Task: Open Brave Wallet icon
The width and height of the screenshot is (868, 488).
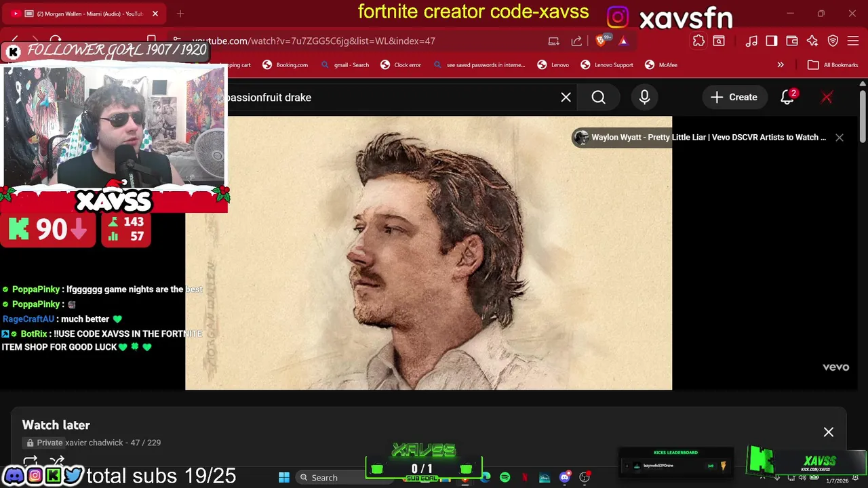Action: point(791,41)
